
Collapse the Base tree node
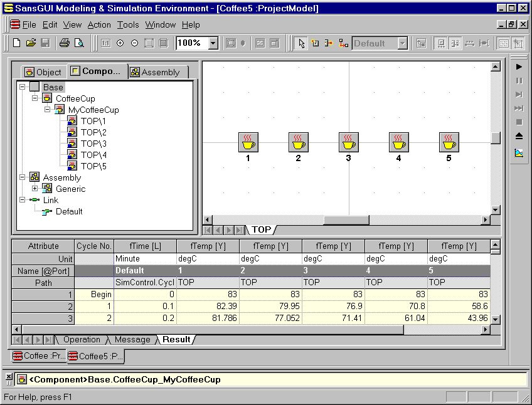pos(23,87)
